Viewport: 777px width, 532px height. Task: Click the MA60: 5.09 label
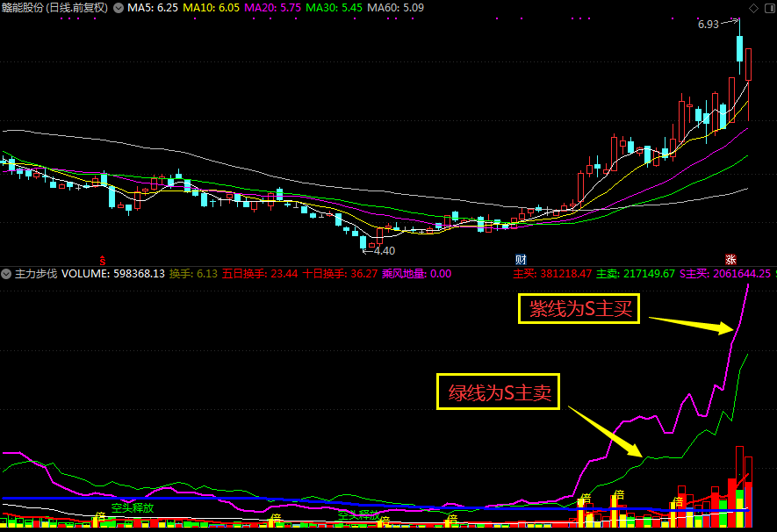coord(395,8)
